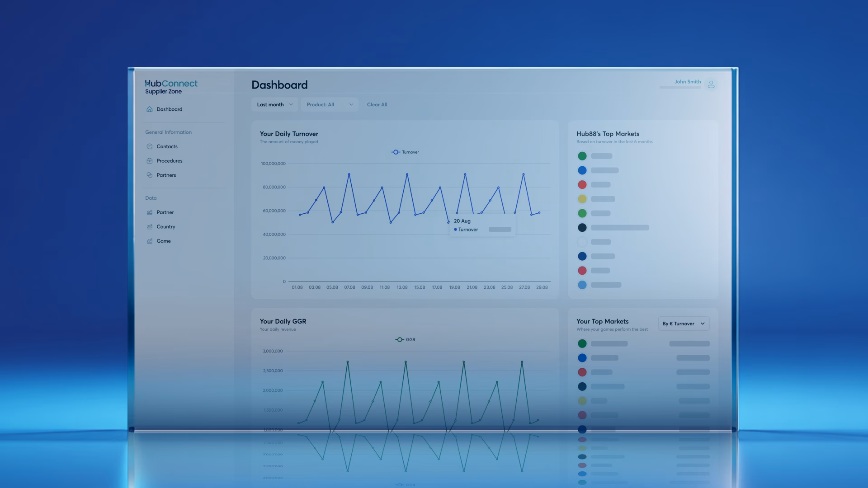Click the John Smith username

tap(688, 82)
